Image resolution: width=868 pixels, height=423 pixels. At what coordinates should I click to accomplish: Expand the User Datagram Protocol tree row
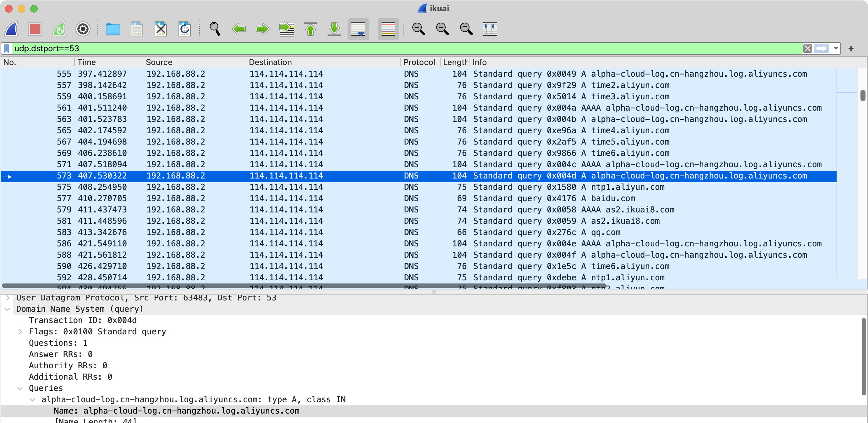(8, 298)
